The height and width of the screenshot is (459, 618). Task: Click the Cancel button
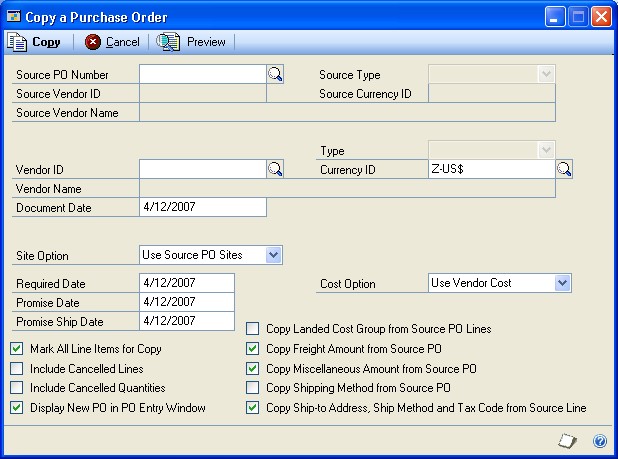click(112, 42)
